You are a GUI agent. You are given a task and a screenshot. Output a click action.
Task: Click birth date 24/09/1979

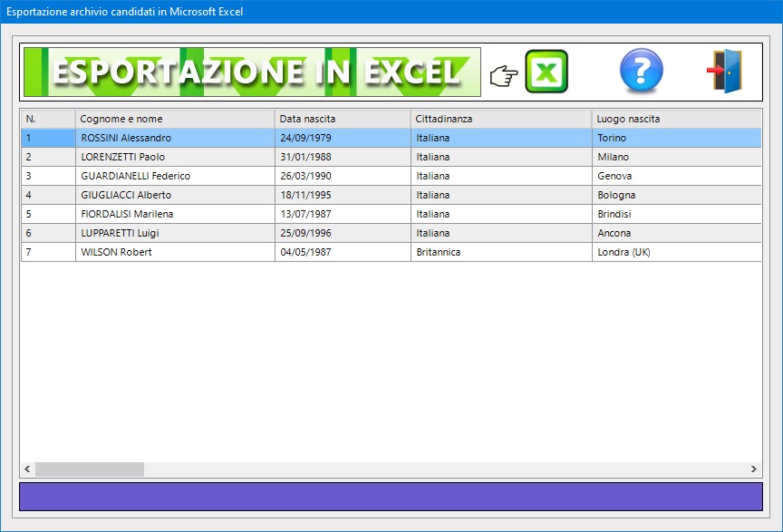tap(343, 138)
